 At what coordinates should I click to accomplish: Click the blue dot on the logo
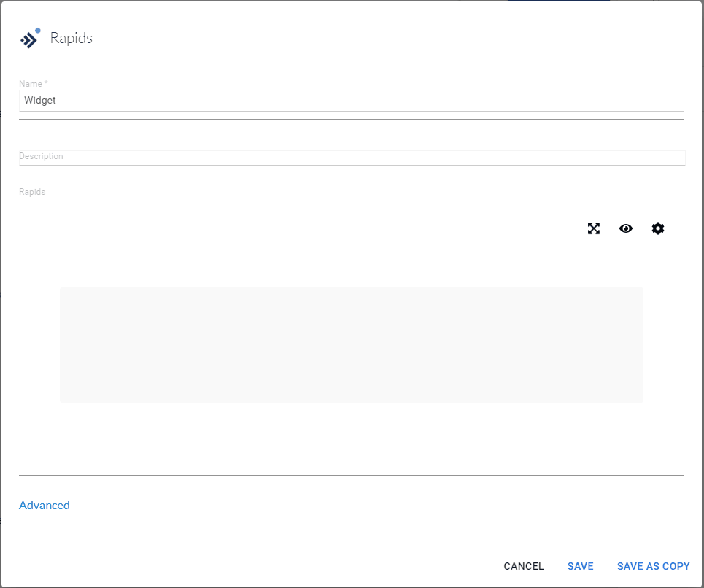[x=38, y=31]
